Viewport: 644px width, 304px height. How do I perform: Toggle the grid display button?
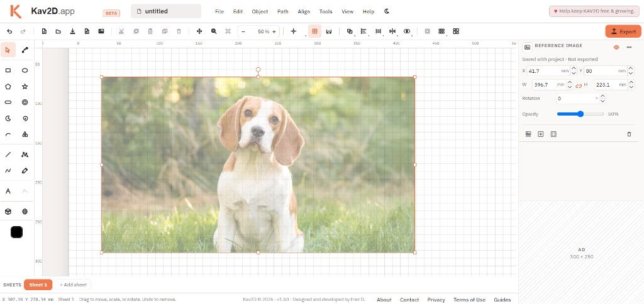314,31
